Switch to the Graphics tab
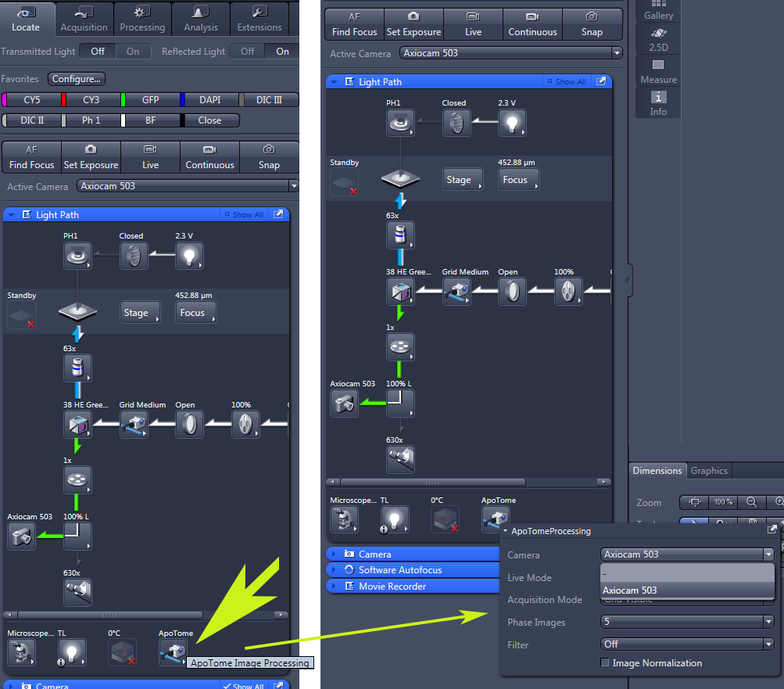The height and width of the screenshot is (689, 784). tap(709, 471)
